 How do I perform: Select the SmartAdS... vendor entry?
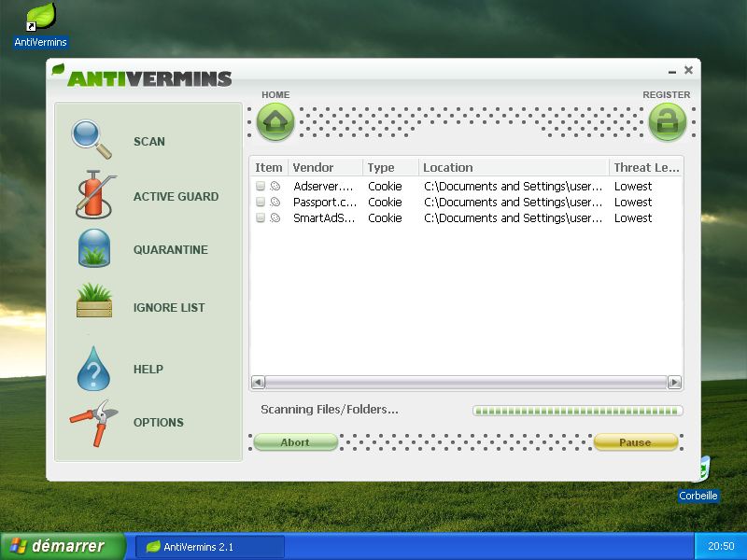click(324, 217)
